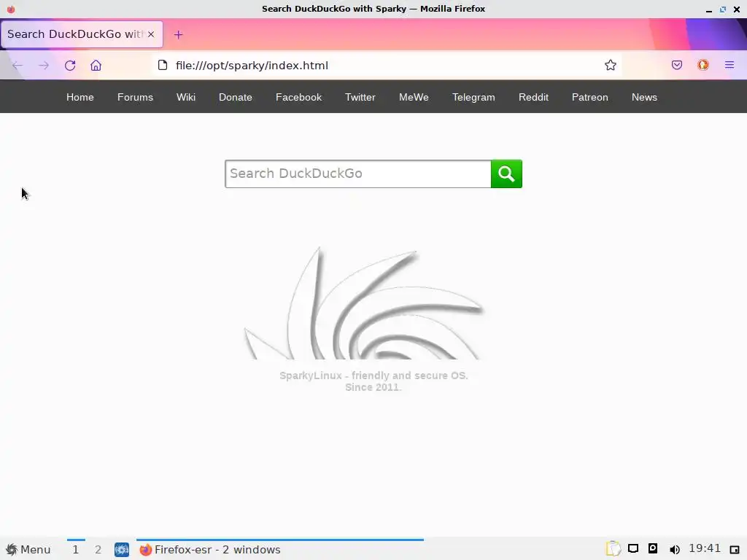Close the Search DuckDuckGo tab
The height and width of the screenshot is (560, 747).
pos(151,34)
